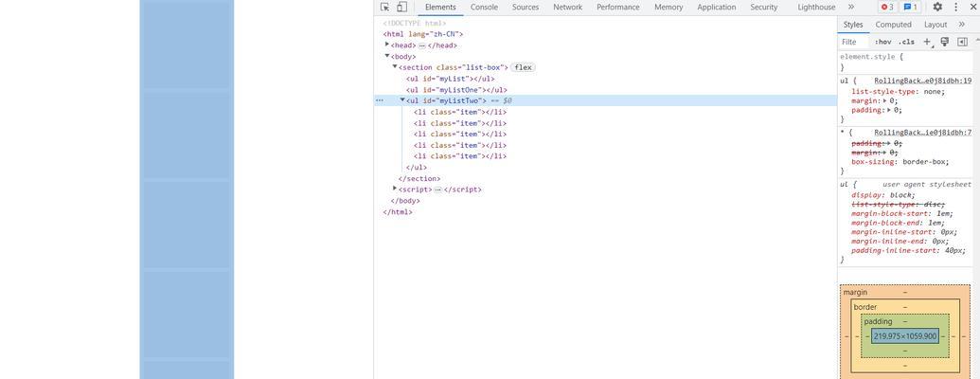This screenshot has width=980, height=379.
Task: Open the DevTools settings gear
Action: [937, 7]
